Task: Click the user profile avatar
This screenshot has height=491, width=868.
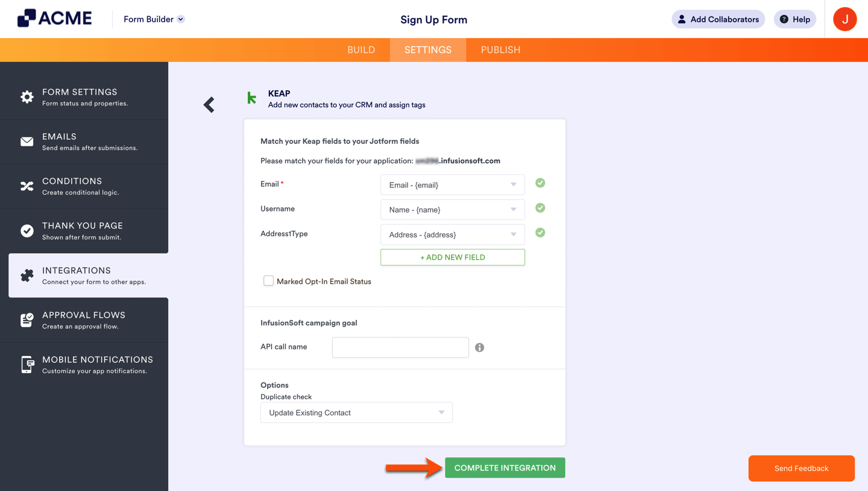Action: [844, 19]
